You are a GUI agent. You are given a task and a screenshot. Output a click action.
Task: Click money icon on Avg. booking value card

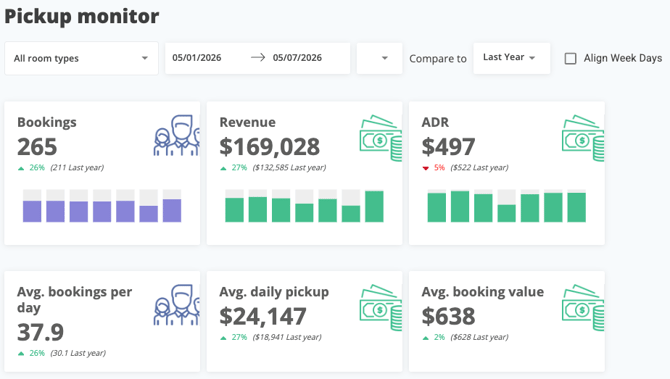point(583,308)
